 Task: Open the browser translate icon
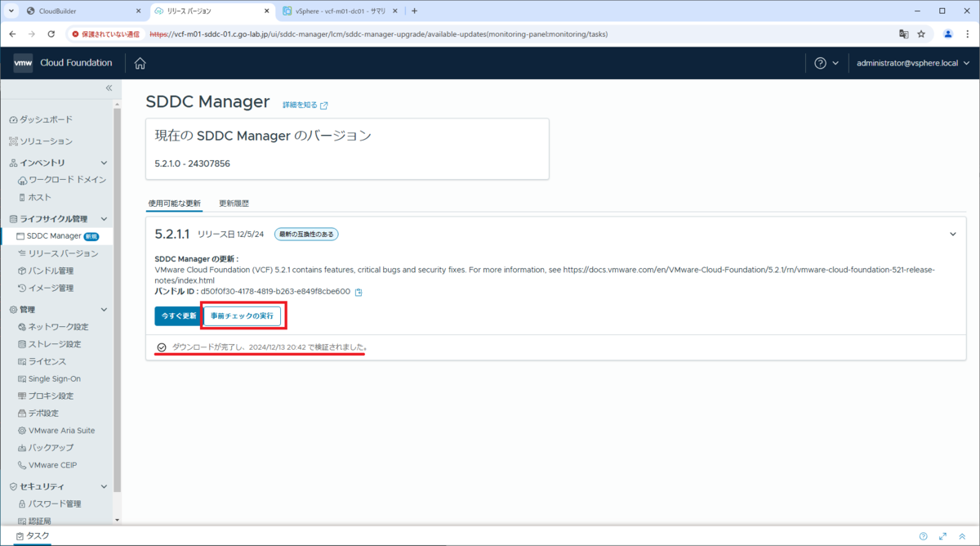pyautogui.click(x=904, y=34)
